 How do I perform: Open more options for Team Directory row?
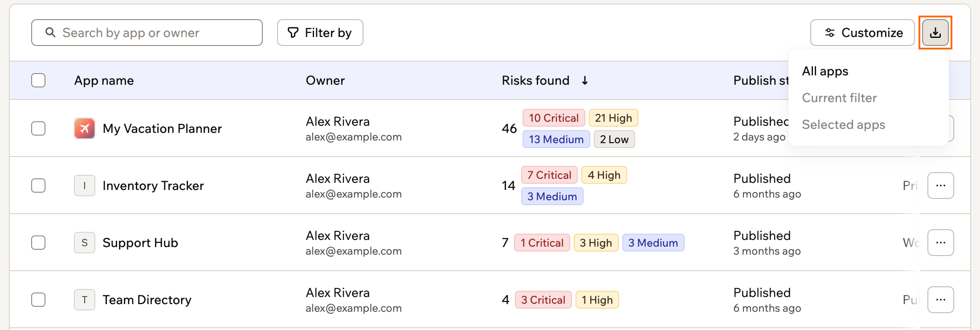click(x=940, y=300)
